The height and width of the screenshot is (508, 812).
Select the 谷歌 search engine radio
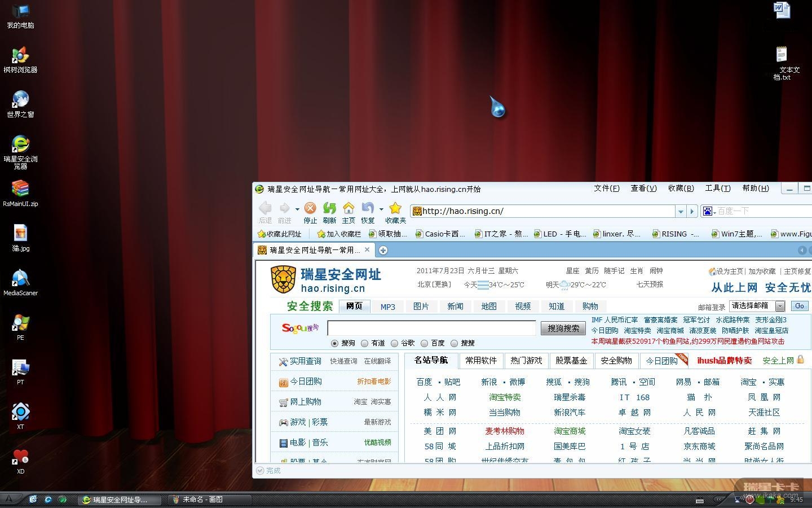[394, 343]
